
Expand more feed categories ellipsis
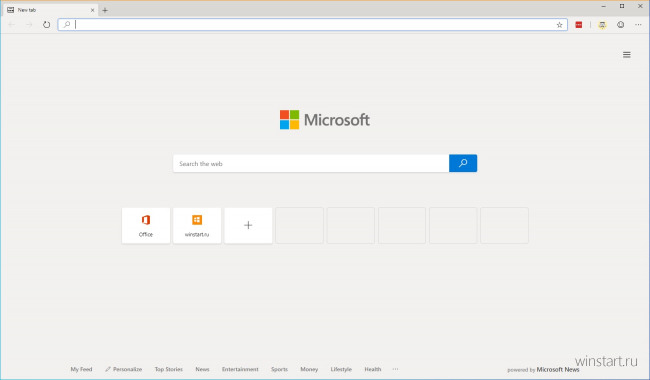[x=395, y=369]
